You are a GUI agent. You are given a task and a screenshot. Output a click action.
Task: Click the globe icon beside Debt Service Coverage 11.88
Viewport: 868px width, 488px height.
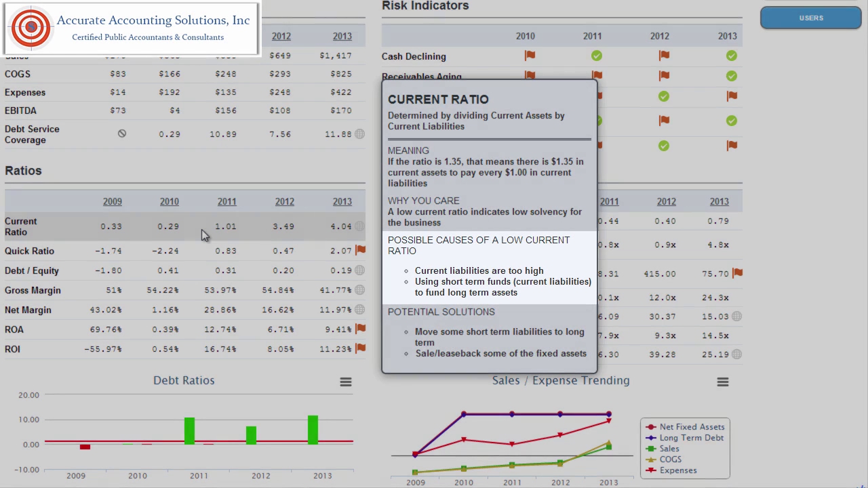(x=359, y=134)
